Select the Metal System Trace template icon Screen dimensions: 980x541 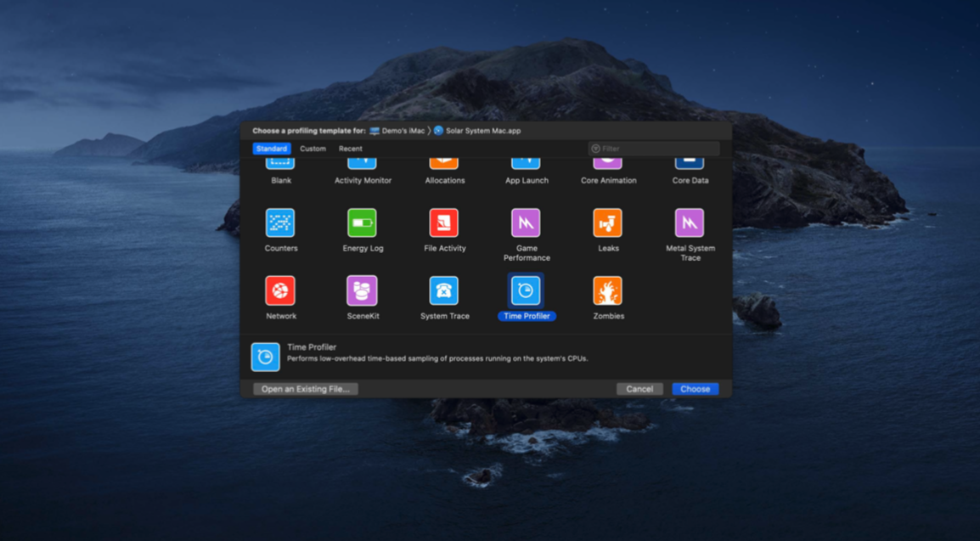(x=690, y=223)
